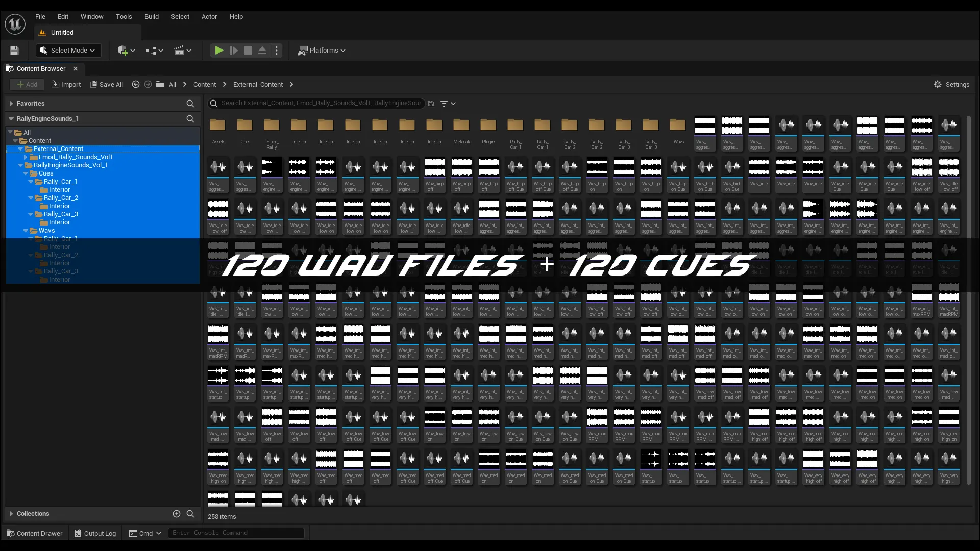Open the Build menu
The image size is (980, 551).
152,17
